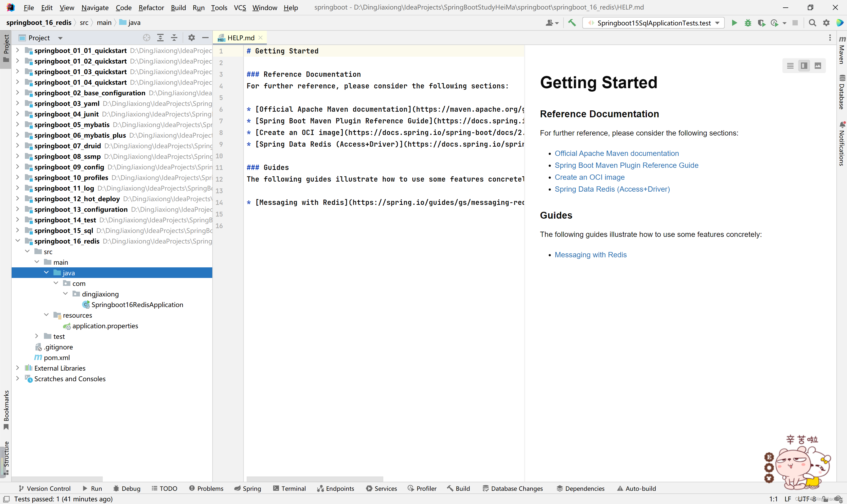Open Search Everywhere magnifier icon
Screen dimensions: 847x504
click(812, 23)
